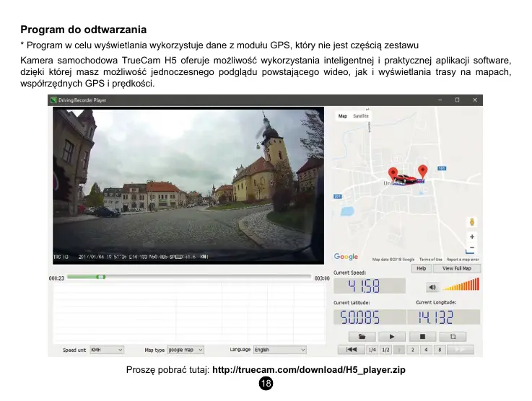Click elapsed time 00:23 label
The image size is (532, 401).
tap(56, 278)
